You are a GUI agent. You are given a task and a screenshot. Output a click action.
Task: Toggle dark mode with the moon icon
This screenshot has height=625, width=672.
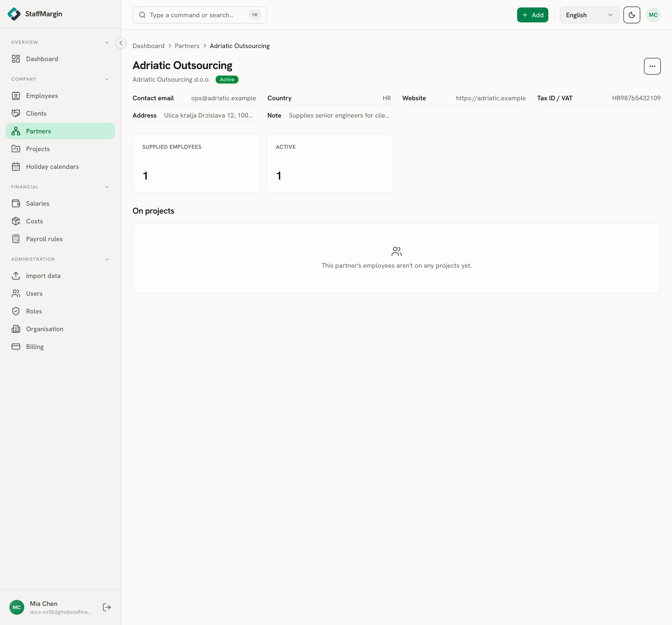(632, 15)
